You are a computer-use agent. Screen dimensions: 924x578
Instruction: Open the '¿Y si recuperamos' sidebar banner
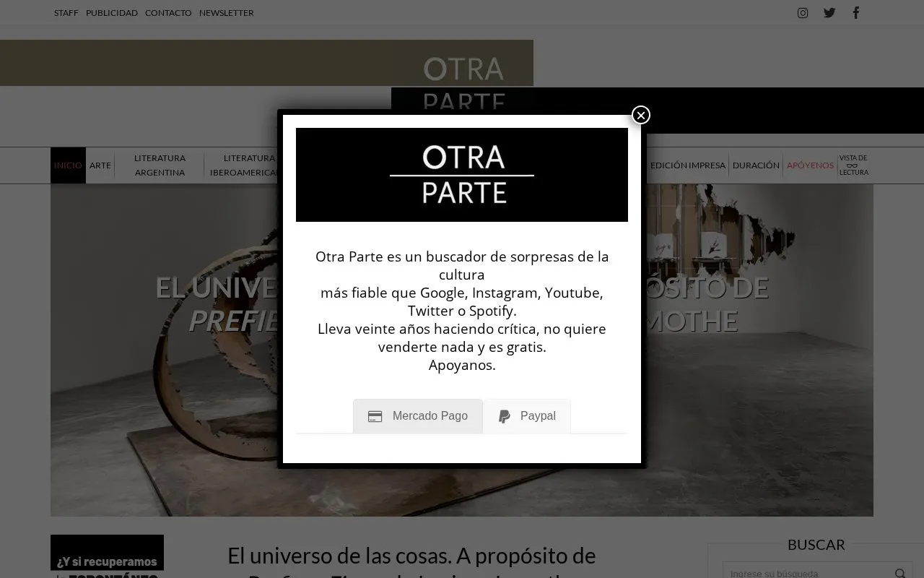point(107,556)
